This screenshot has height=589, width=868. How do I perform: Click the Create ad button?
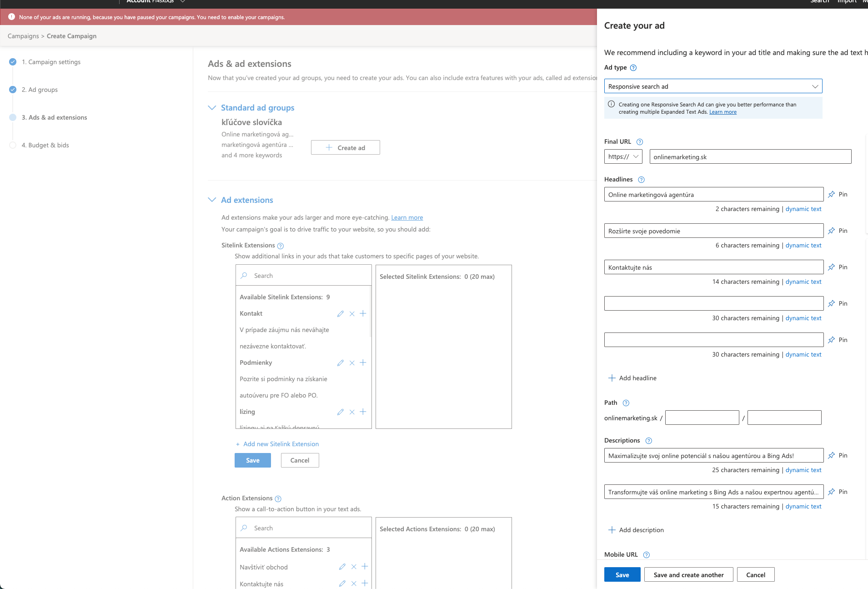click(x=346, y=148)
